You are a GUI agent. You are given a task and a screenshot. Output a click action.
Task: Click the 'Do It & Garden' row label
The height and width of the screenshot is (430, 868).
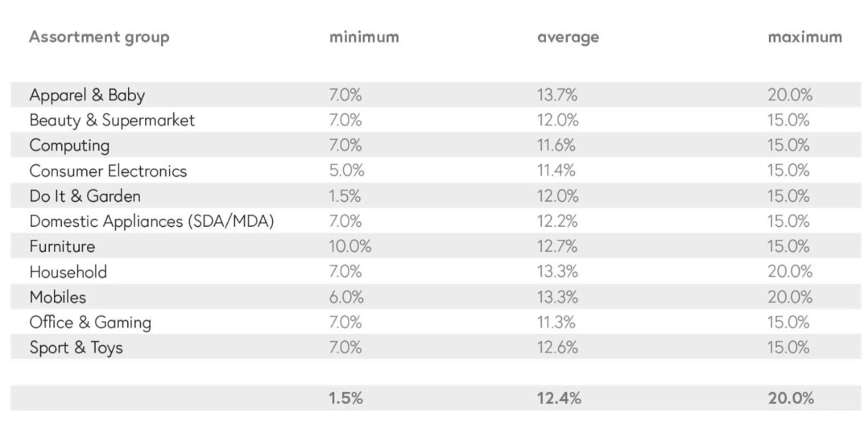[85, 196]
